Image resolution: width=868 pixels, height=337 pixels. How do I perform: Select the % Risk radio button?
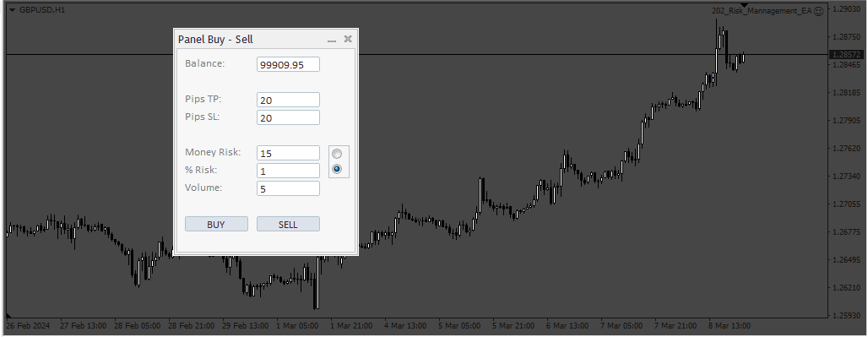tap(337, 169)
